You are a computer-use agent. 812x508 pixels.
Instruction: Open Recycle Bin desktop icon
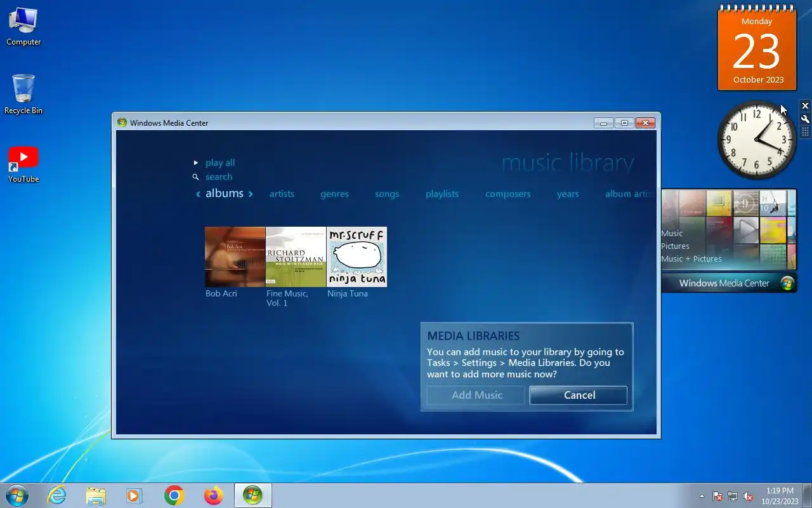click(23, 94)
